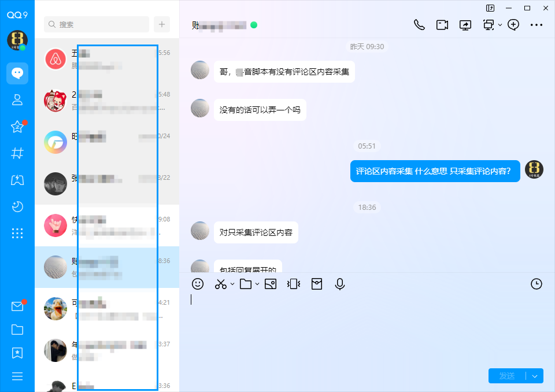
Task: Expand remote control options arrow
Action: 500,25
